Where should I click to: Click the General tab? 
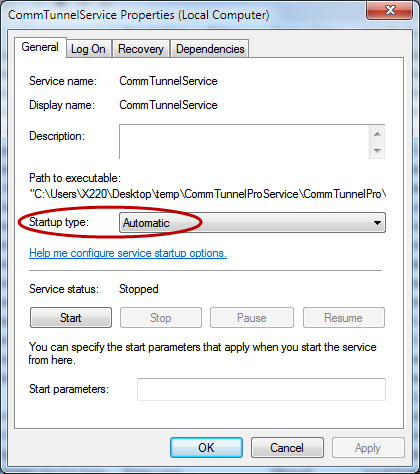40,47
